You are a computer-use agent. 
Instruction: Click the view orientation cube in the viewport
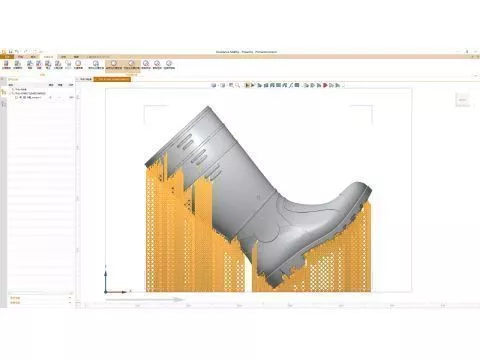tap(462, 100)
